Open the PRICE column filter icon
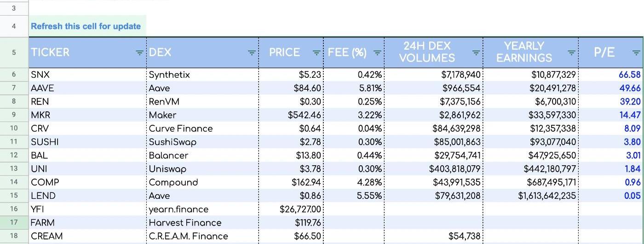The width and height of the screenshot is (644, 244). click(316, 53)
